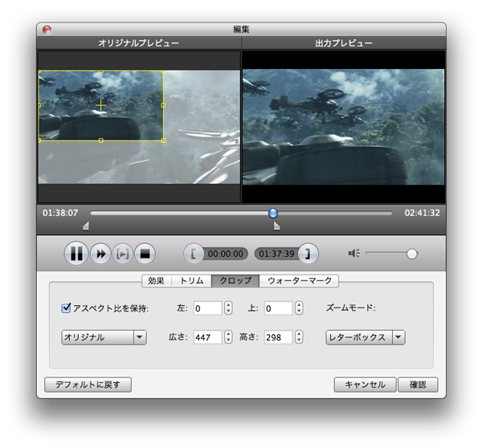Click the fast-forward button

[x=101, y=254]
